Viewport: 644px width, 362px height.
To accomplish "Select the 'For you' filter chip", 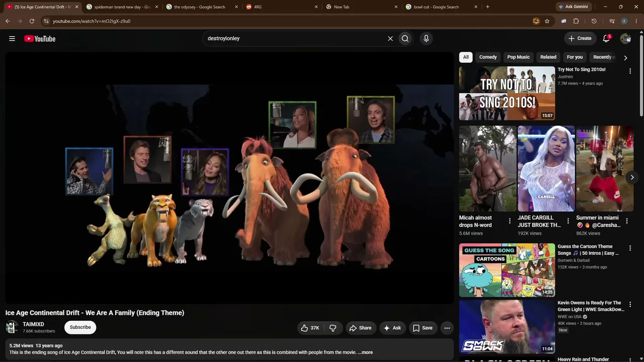I will pos(575,57).
